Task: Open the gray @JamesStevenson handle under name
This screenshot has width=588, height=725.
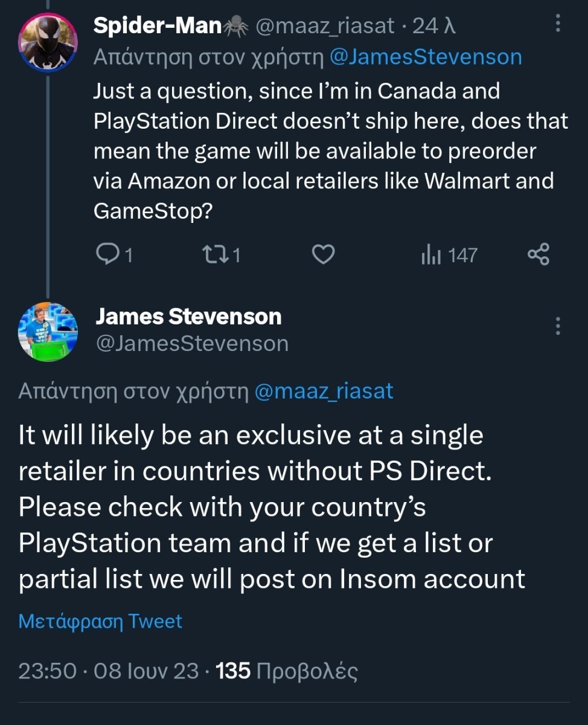Action: pos(192,344)
